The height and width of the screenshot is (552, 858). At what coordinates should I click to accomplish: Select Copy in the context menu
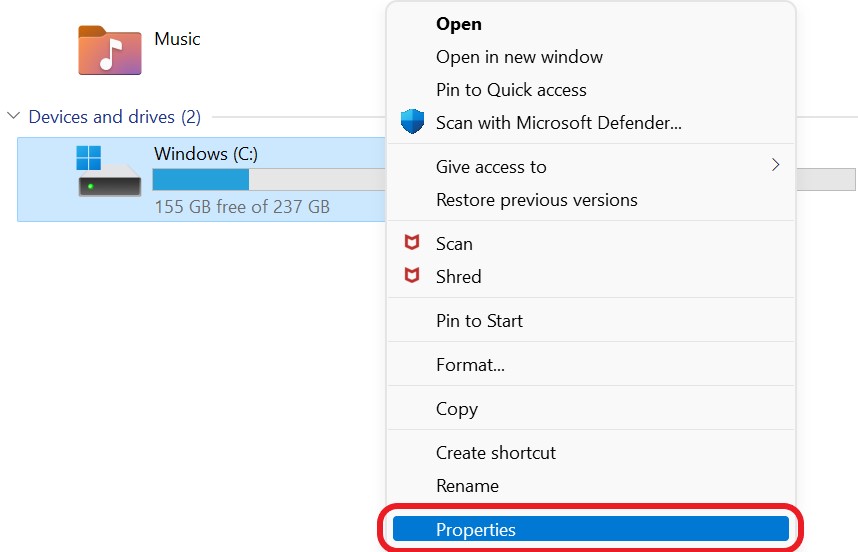456,409
